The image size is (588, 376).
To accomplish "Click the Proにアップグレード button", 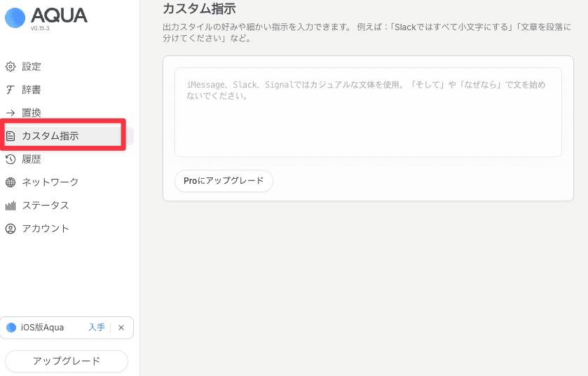I will click(x=224, y=181).
